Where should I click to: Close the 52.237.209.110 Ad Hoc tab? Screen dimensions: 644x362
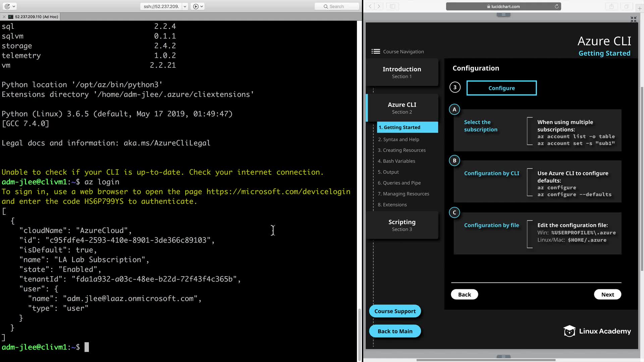tap(4, 17)
